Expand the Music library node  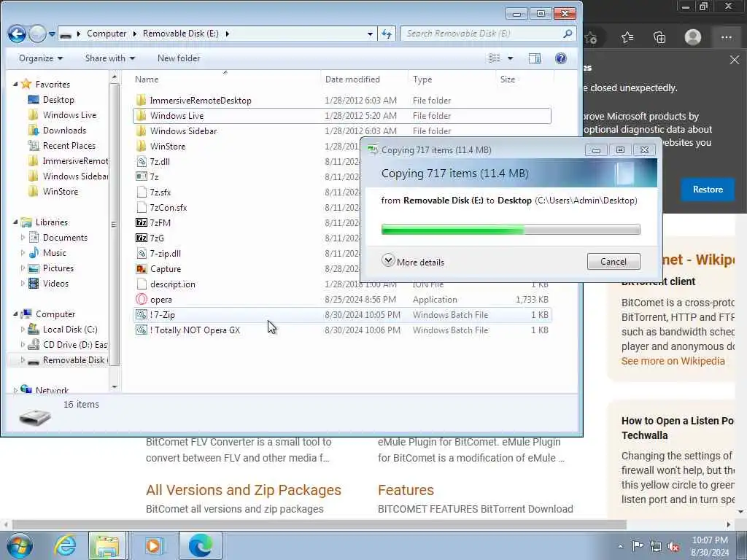click(23, 252)
